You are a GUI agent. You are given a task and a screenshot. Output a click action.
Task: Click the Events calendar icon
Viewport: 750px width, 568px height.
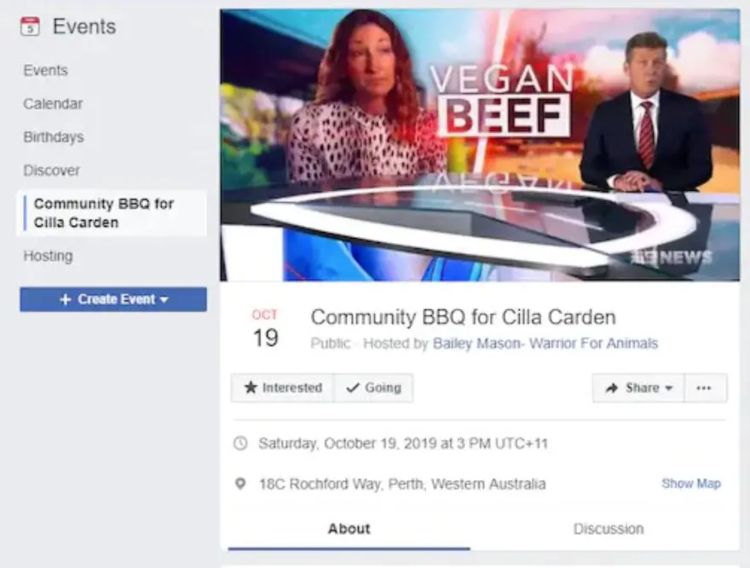(x=30, y=26)
